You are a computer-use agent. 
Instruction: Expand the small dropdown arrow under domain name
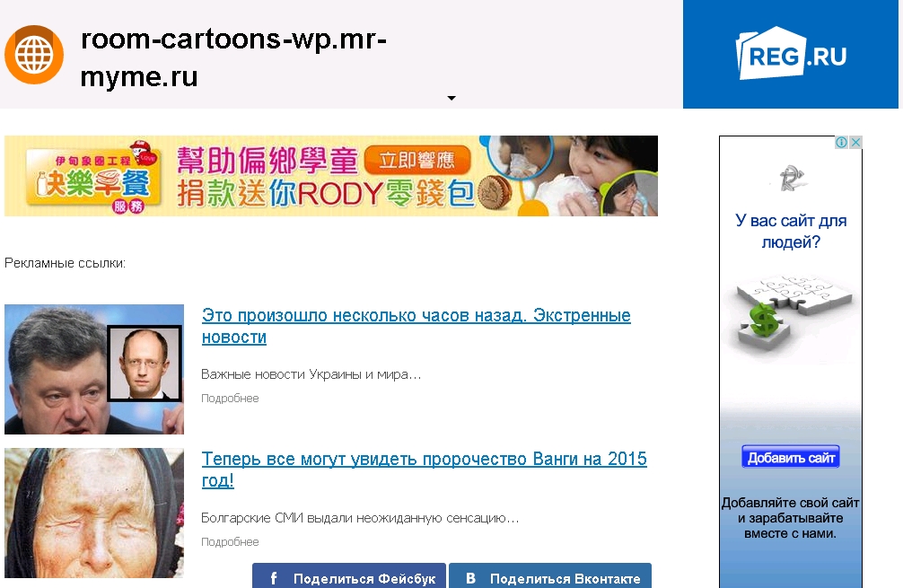[451, 98]
